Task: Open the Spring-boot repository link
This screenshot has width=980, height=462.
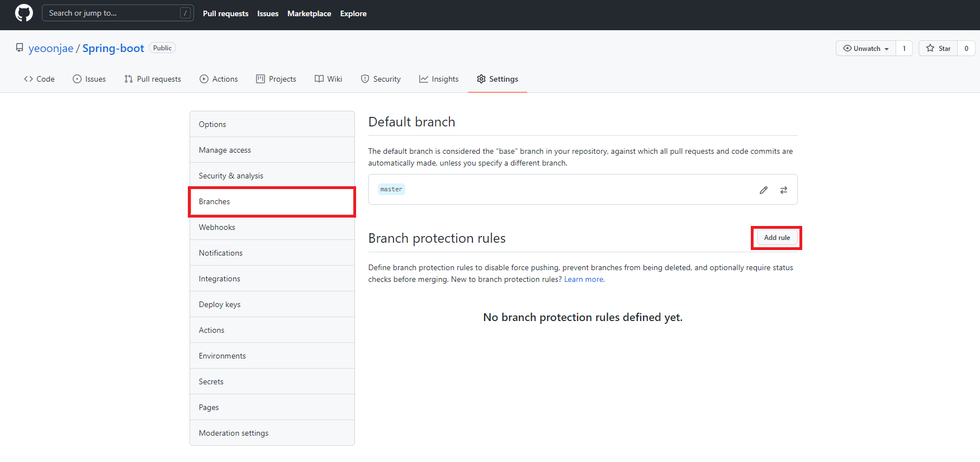Action: (x=113, y=48)
